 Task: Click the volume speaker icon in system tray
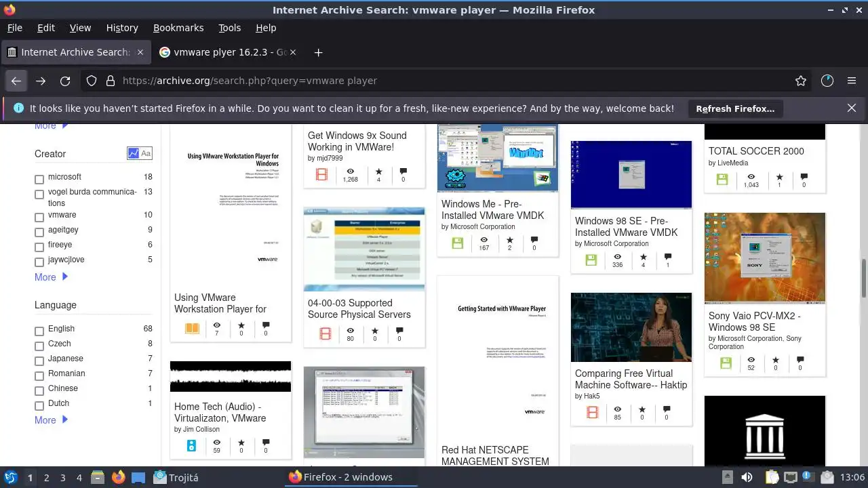(747, 477)
